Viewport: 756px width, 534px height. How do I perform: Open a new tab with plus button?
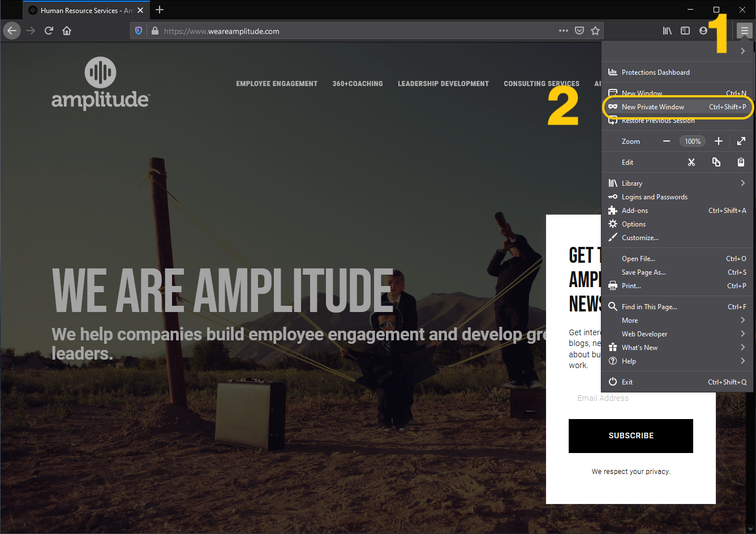point(160,10)
